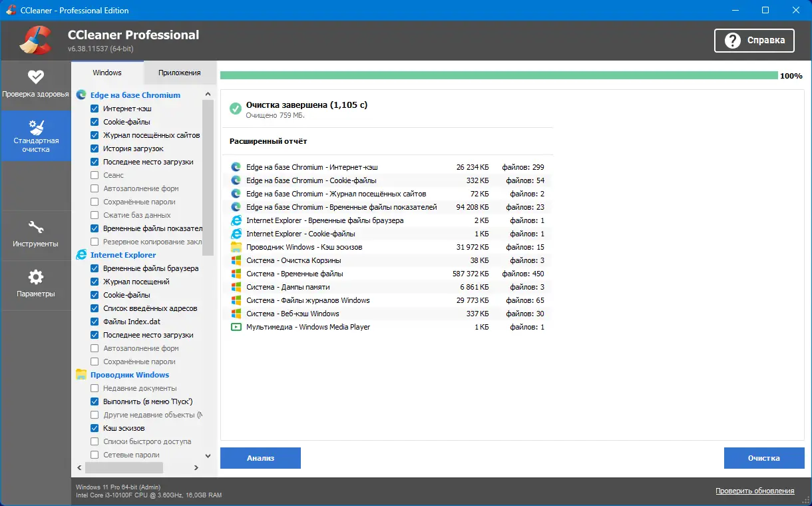Click the Windows Media Player icon in report
This screenshot has width=812, height=506.
pyautogui.click(x=236, y=326)
